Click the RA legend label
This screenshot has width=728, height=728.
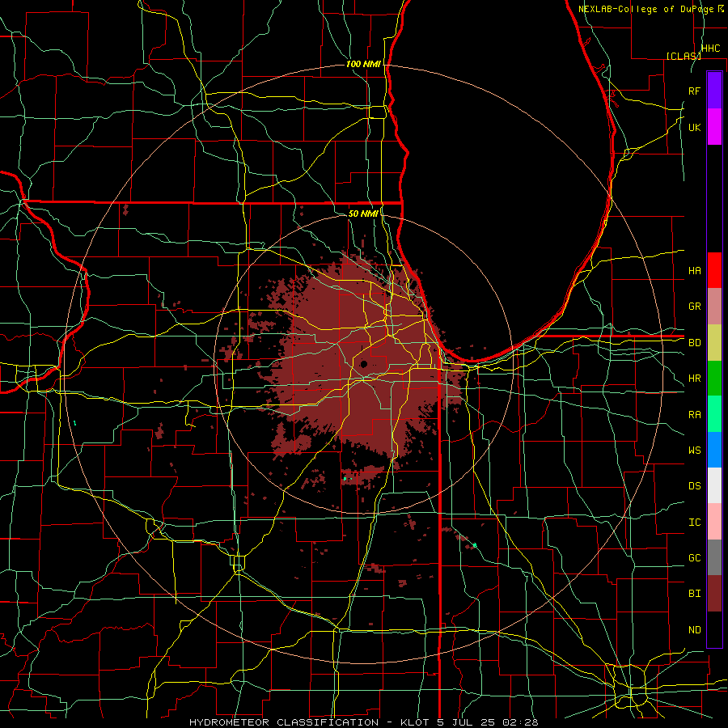[x=695, y=415]
